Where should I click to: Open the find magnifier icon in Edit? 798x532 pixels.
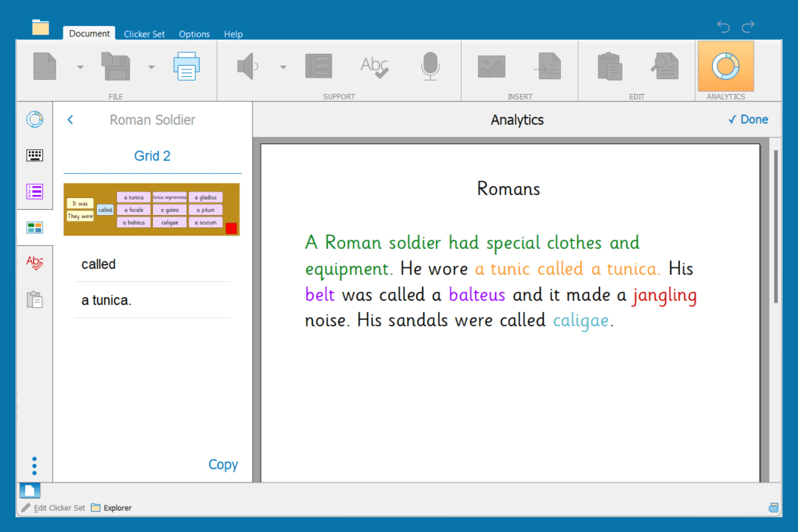pyautogui.click(x=665, y=66)
